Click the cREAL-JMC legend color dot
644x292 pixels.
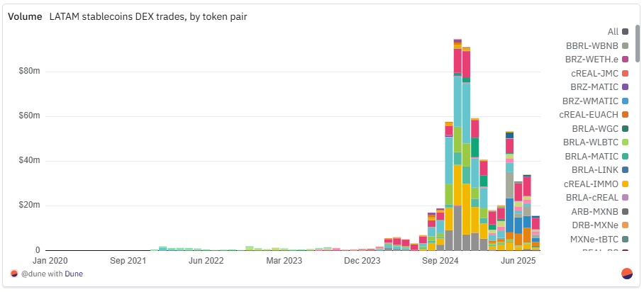click(625, 73)
